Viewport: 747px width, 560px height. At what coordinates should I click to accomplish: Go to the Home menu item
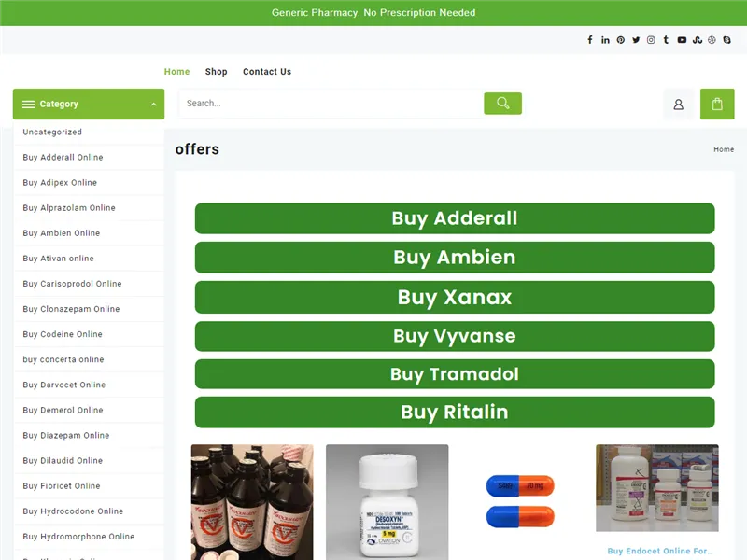click(x=176, y=71)
